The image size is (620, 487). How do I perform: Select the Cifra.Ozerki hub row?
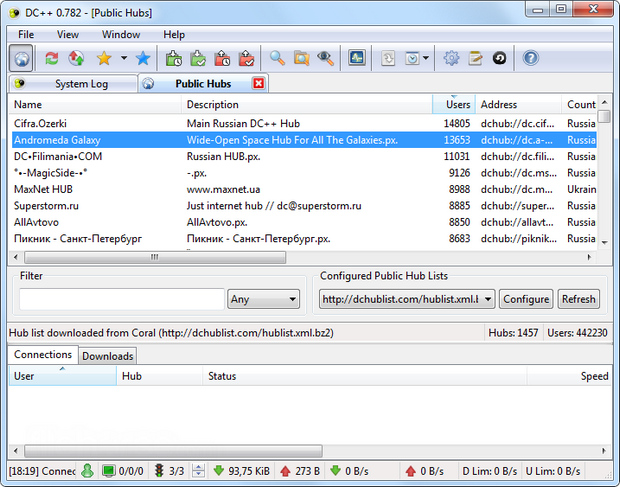click(304, 124)
